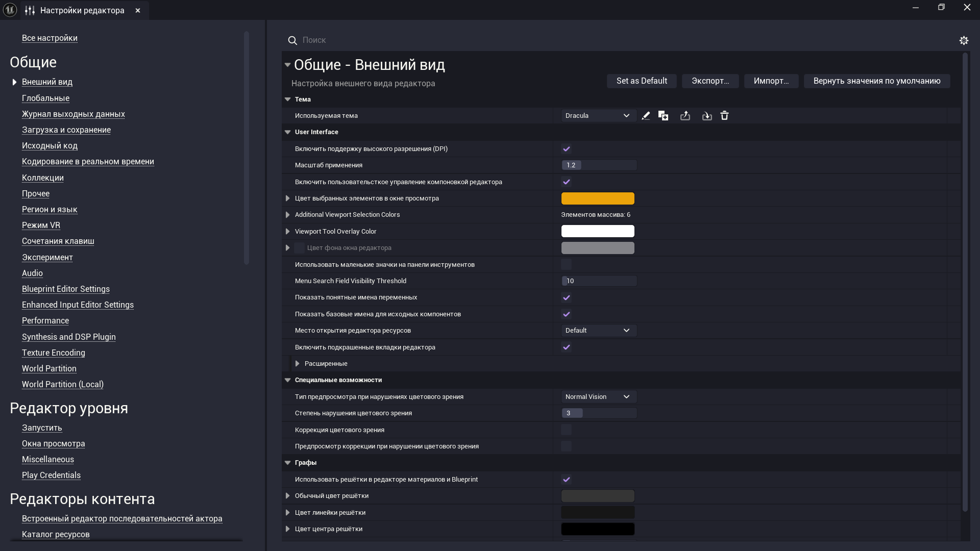Open Глобальные settings category
This screenshot has height=551, width=980.
point(45,98)
